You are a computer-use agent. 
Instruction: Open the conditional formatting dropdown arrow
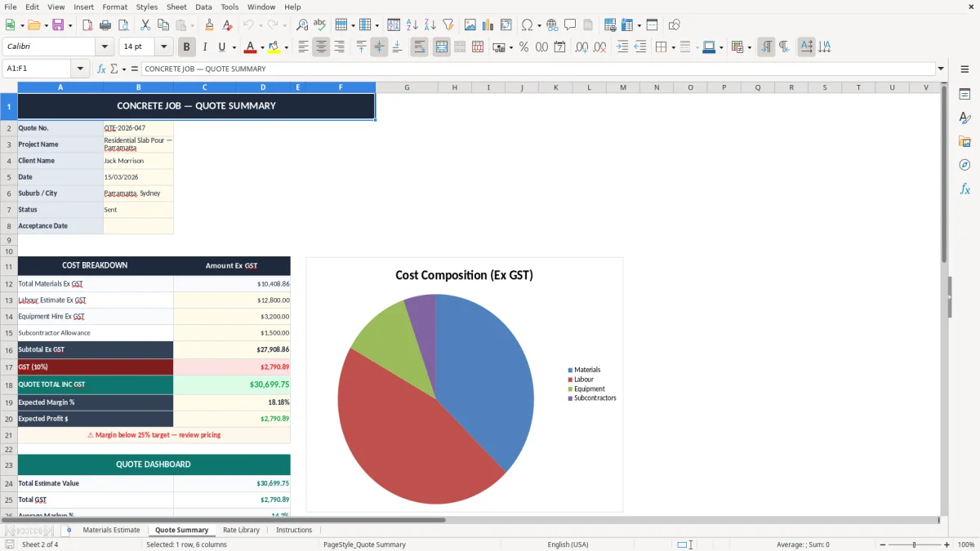(x=750, y=47)
